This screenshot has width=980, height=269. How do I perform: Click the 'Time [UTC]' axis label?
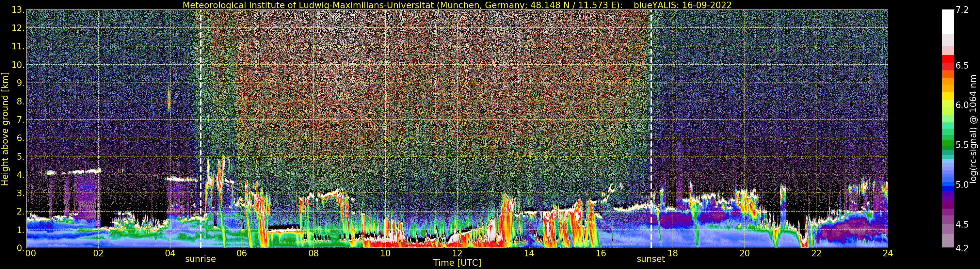[x=457, y=262]
